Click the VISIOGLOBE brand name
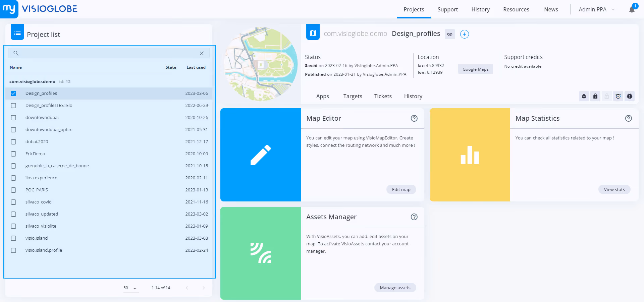644x302 pixels. pyautogui.click(x=50, y=9)
